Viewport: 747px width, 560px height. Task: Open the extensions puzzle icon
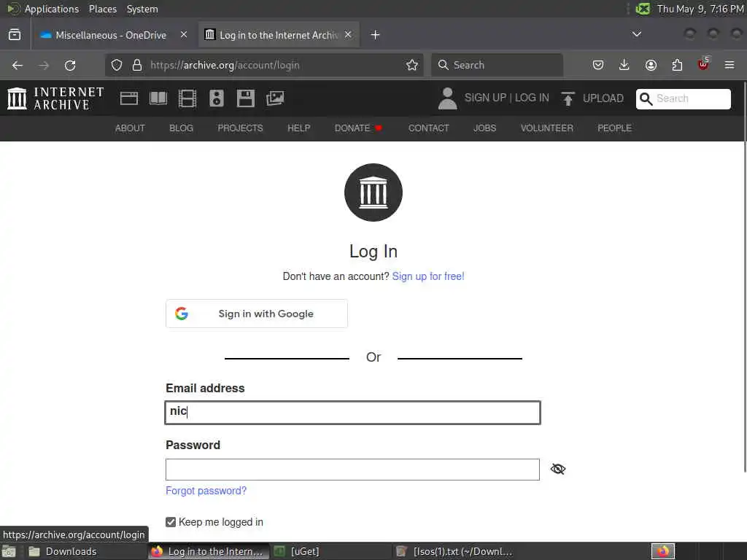coord(677,65)
